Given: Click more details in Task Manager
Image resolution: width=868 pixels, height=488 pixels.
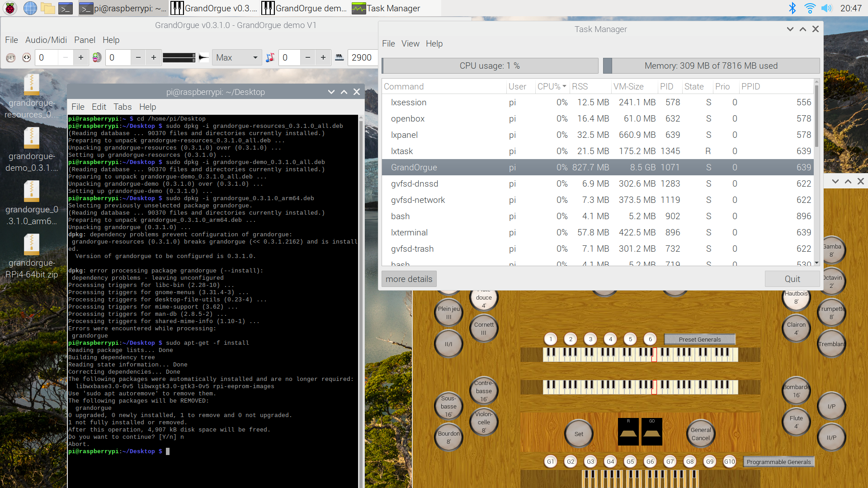Looking at the screenshot, I should (409, 279).
